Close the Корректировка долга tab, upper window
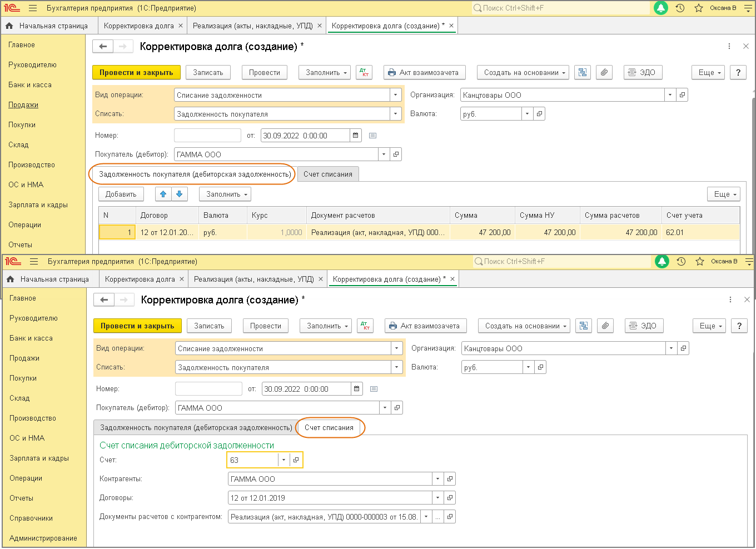Image resolution: width=756 pixels, height=549 pixels. click(180, 26)
